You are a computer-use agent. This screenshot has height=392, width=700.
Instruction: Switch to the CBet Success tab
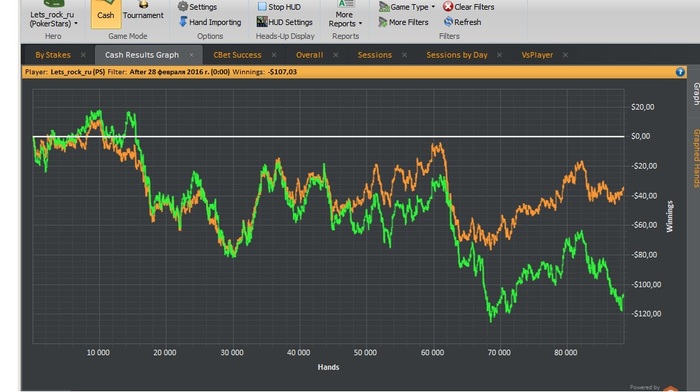pos(237,55)
